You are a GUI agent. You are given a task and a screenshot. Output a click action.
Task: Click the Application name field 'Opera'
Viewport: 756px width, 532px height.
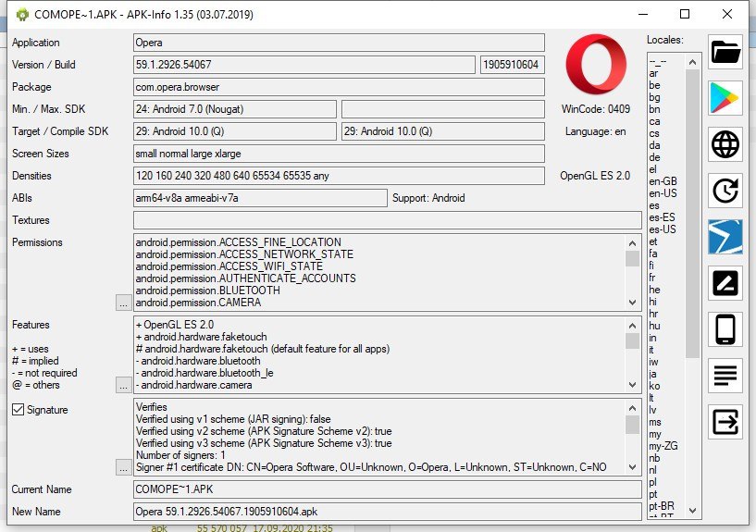(339, 43)
